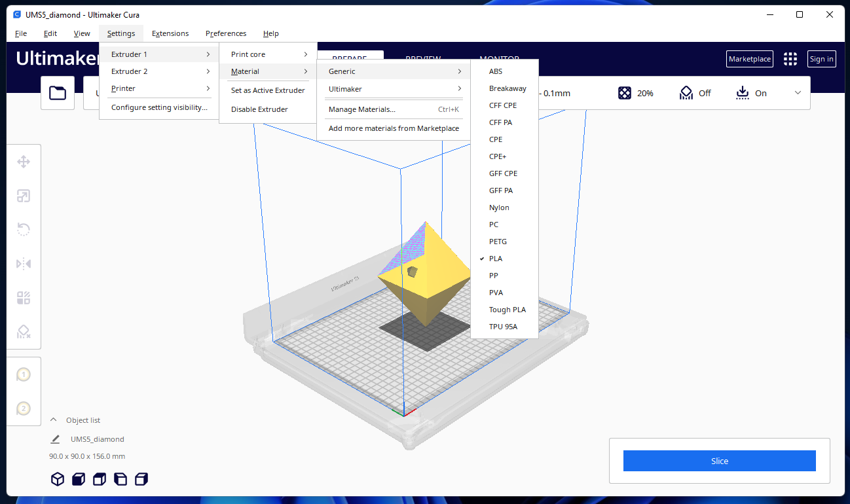This screenshot has width=850, height=504.
Task: Switch to left side view cube
Action: click(x=120, y=479)
